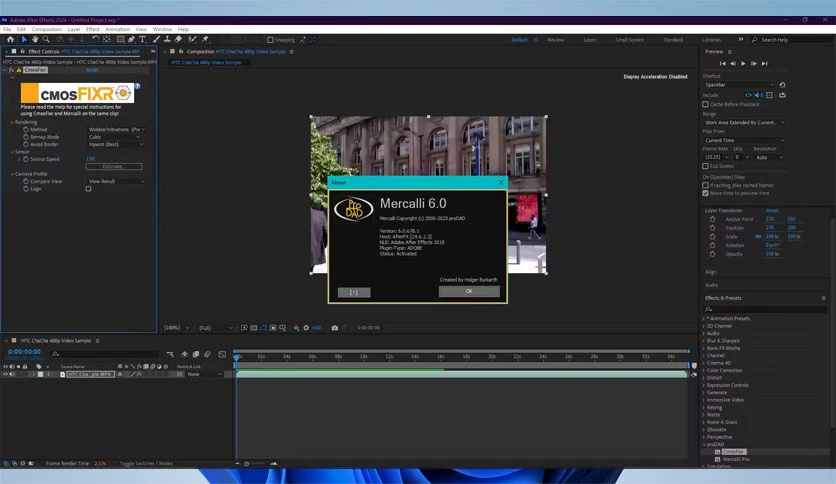Open the Window menu

tap(162, 29)
